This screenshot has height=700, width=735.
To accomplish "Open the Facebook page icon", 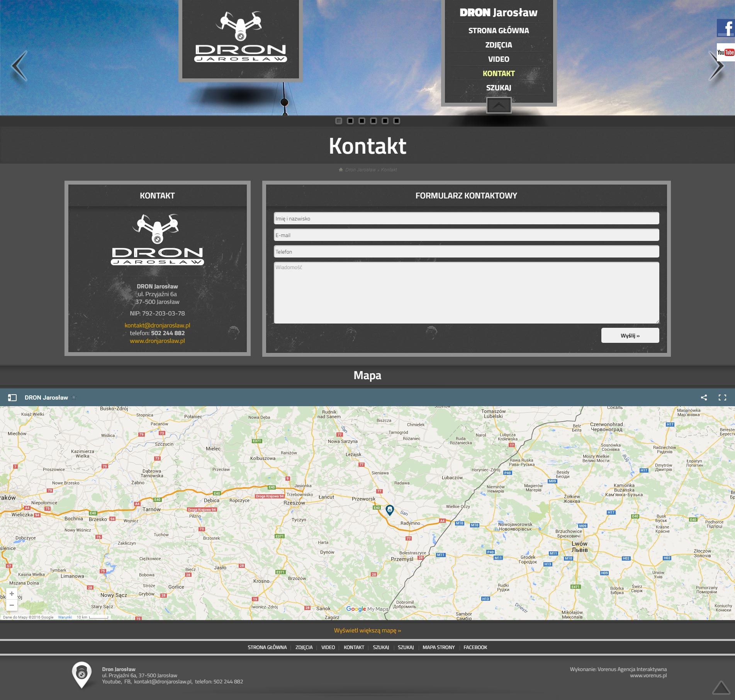I will click(725, 28).
